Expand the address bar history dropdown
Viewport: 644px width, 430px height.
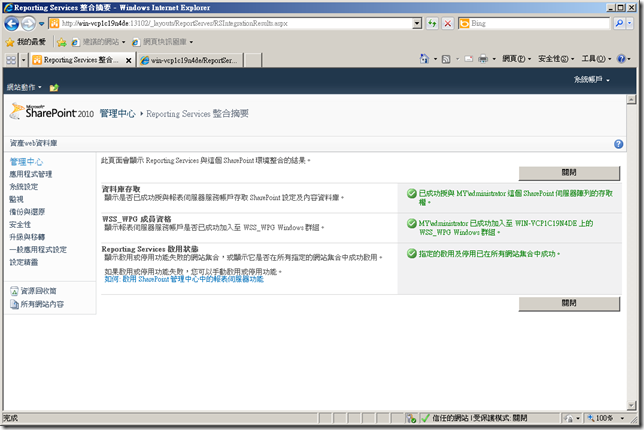(x=417, y=23)
